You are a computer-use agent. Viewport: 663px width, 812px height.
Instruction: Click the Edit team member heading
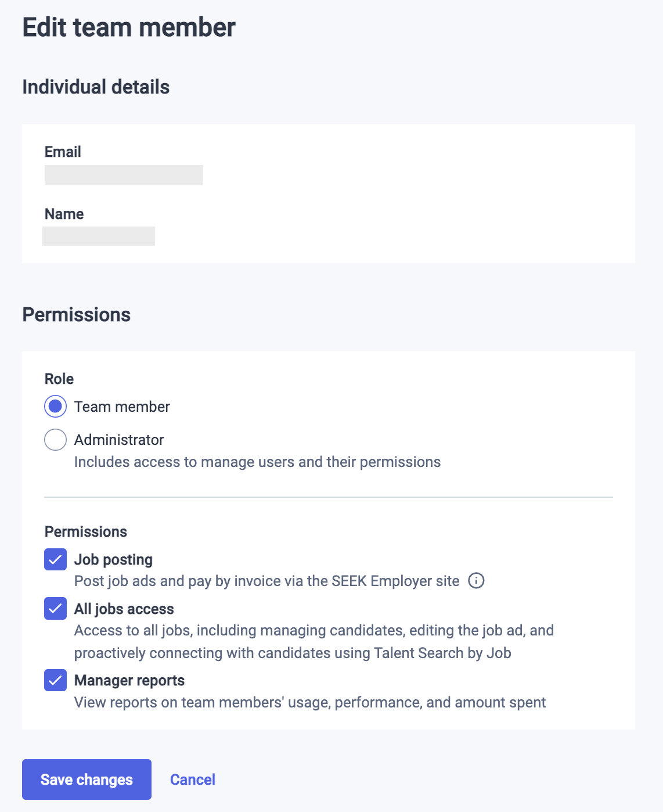pyautogui.click(x=128, y=27)
